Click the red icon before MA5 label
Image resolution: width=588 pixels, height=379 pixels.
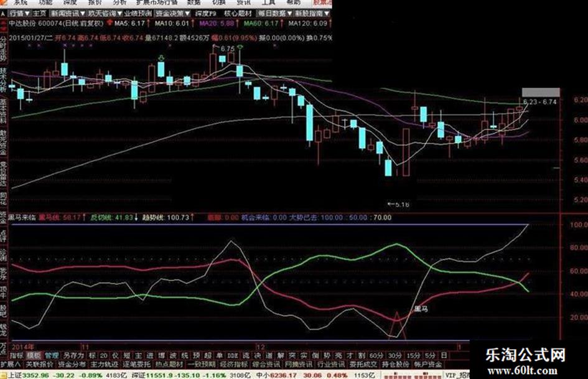point(110,23)
